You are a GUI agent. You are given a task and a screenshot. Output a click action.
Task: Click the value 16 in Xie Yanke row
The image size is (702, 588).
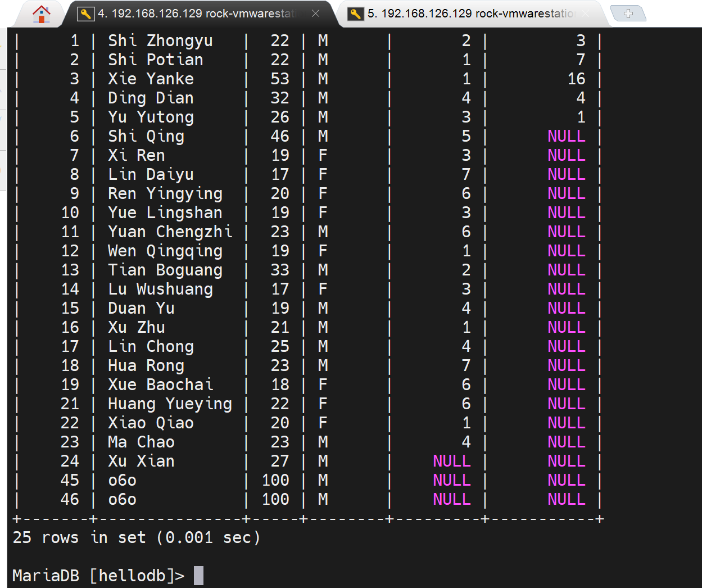pyautogui.click(x=576, y=79)
